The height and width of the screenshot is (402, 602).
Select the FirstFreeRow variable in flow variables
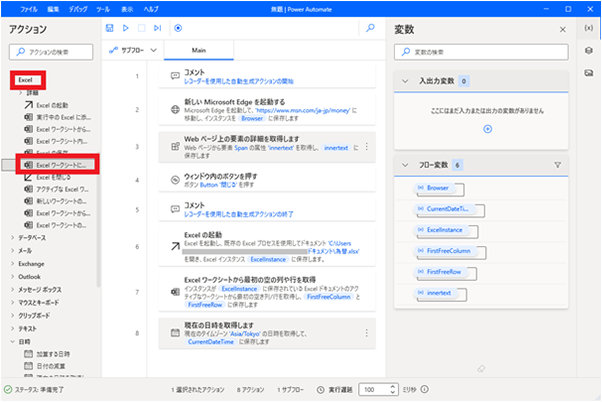pos(441,272)
